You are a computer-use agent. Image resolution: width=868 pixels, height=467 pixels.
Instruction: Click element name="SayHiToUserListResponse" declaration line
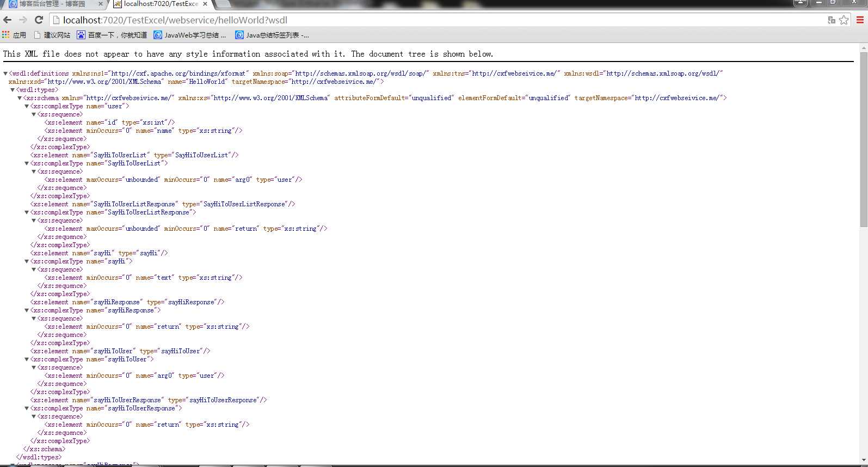point(163,204)
